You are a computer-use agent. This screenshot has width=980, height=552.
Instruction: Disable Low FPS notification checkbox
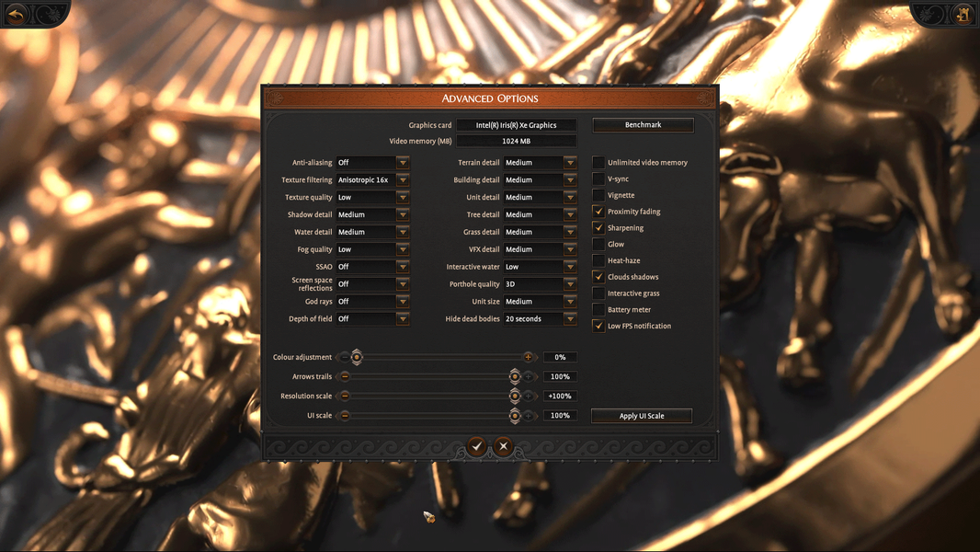coord(598,326)
